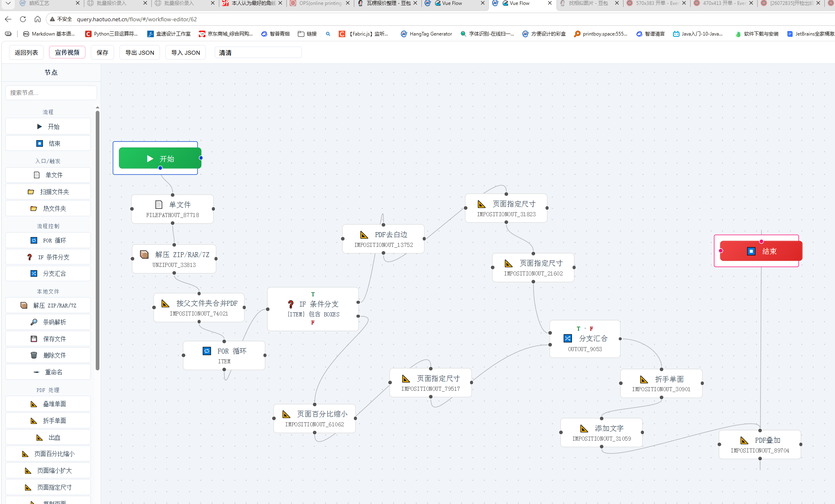The height and width of the screenshot is (504, 835).
Task: Click the 页面指定尺寸 item in sidebar
Action: [48, 487]
